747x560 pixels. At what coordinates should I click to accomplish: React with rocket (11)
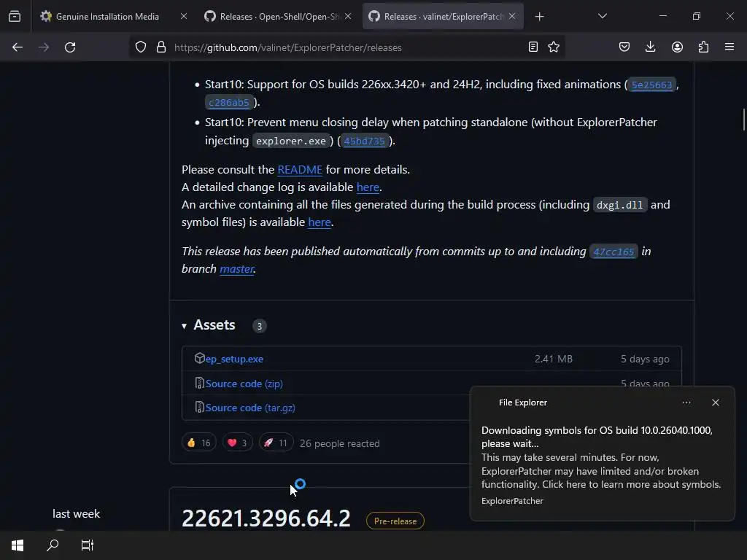(276, 443)
